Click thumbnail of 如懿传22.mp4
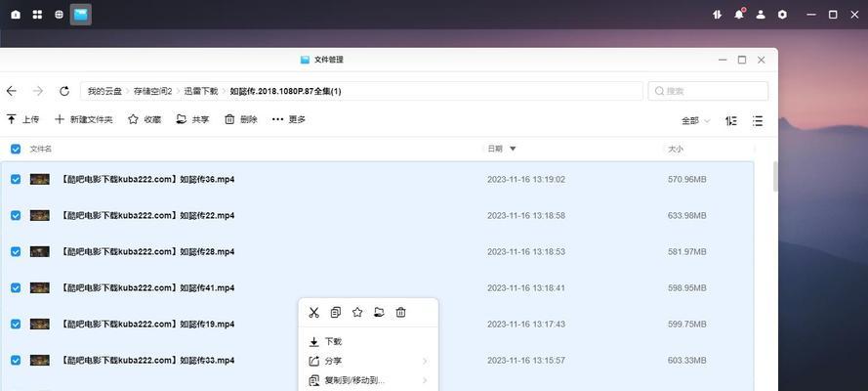 [39, 215]
